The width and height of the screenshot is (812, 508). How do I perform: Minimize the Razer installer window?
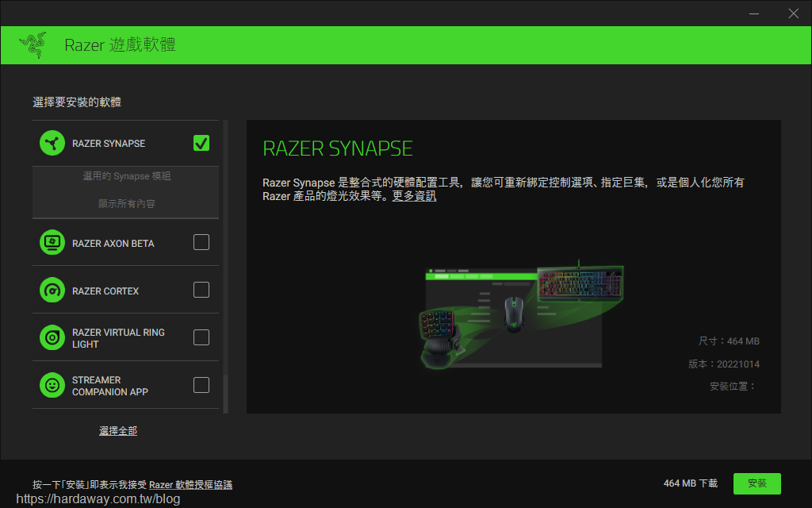click(754, 13)
